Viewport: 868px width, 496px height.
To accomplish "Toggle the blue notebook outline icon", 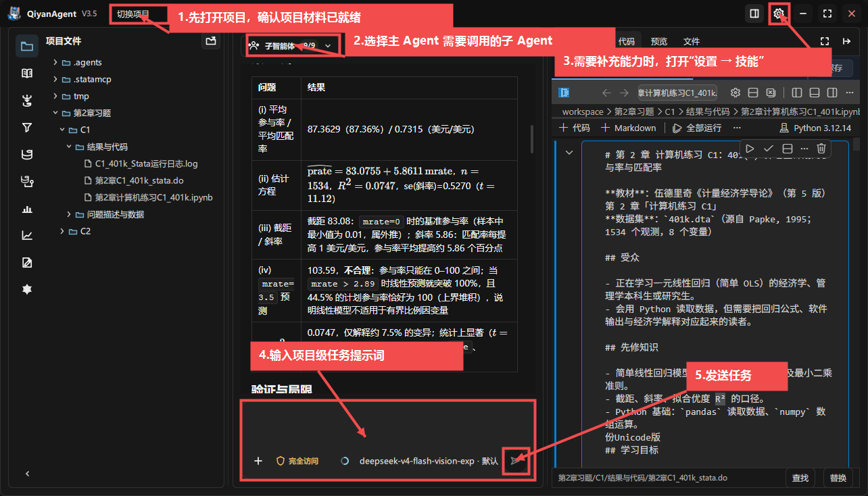I will tap(565, 93).
